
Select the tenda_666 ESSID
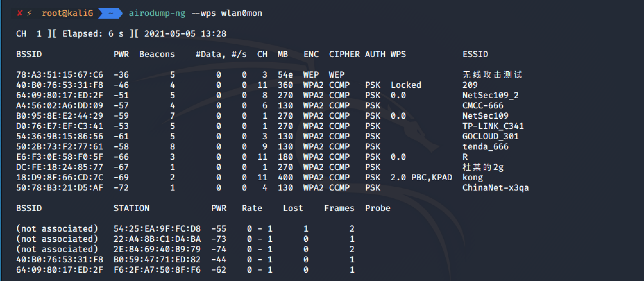pos(485,147)
